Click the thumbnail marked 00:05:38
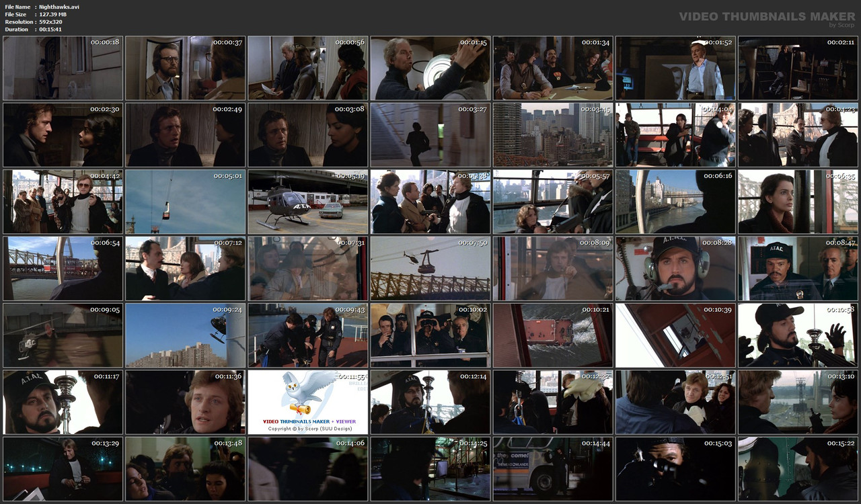The width and height of the screenshot is (861, 504). coord(430,202)
